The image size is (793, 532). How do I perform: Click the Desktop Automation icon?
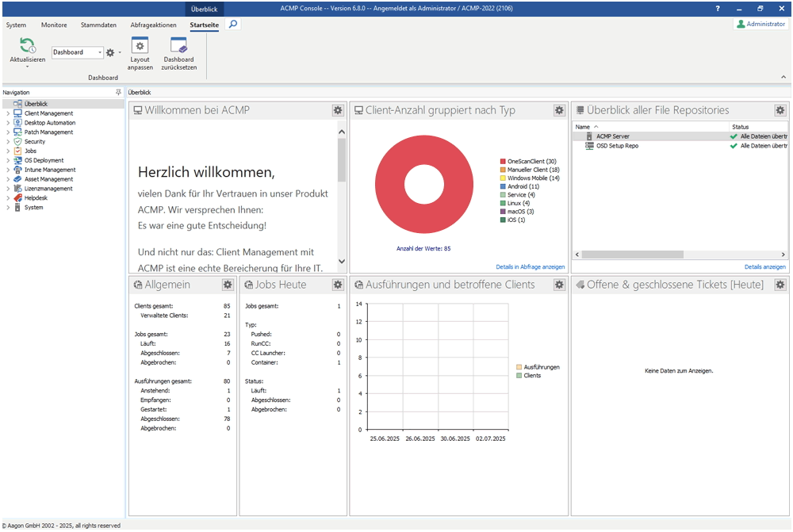pyautogui.click(x=17, y=122)
